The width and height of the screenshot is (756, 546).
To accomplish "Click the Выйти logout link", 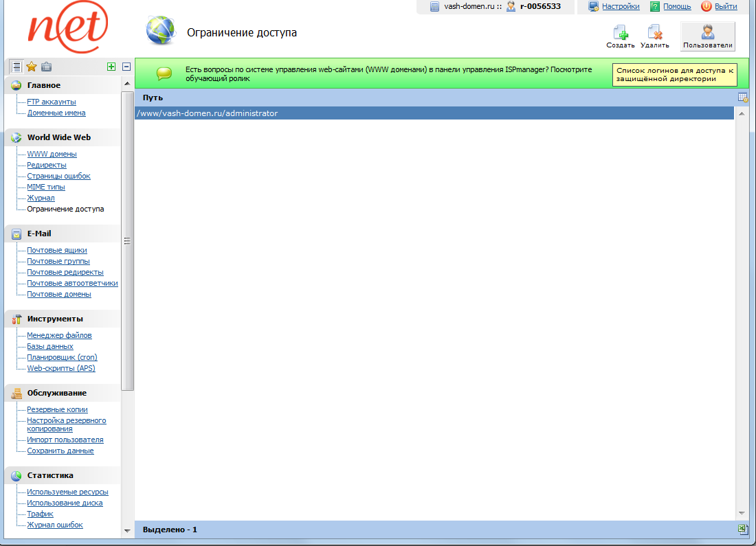I will 725,6.
